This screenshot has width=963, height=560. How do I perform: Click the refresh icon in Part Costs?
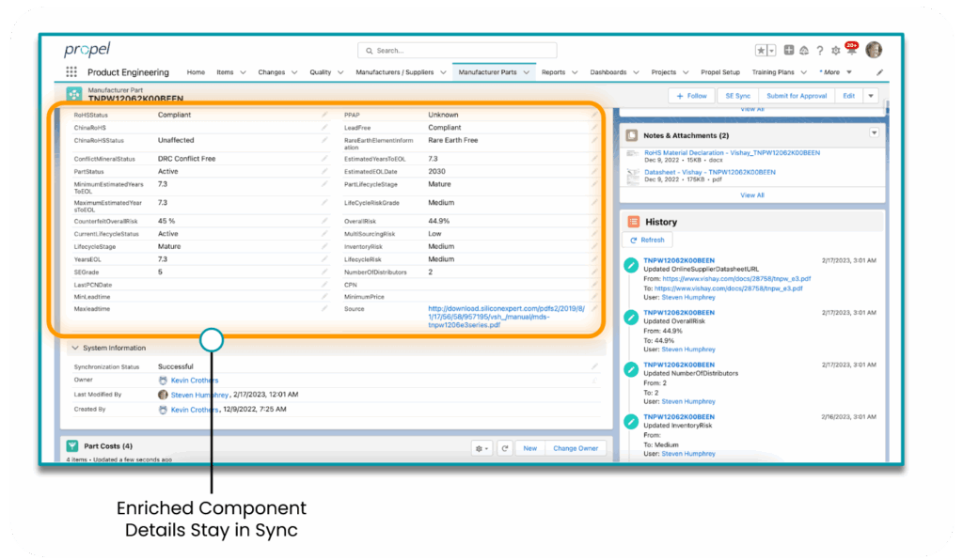click(504, 449)
